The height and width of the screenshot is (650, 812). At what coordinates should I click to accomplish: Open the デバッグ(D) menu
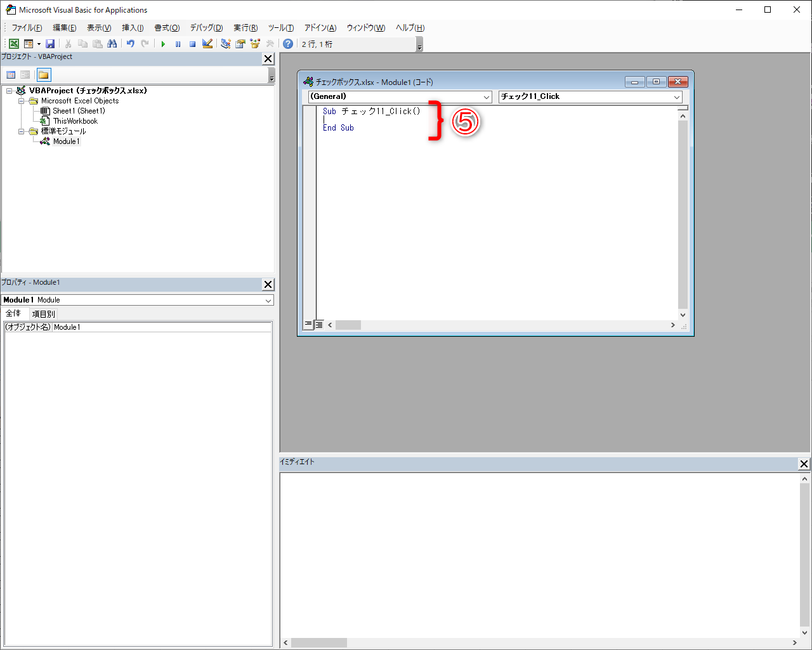[206, 28]
